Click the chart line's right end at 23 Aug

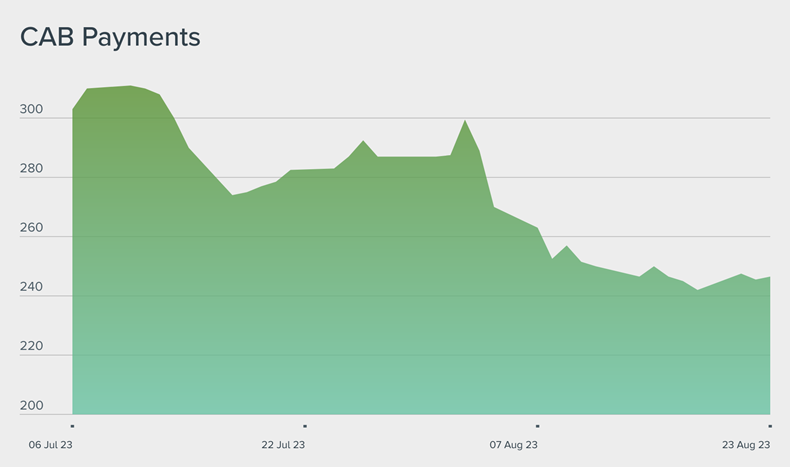(x=769, y=277)
